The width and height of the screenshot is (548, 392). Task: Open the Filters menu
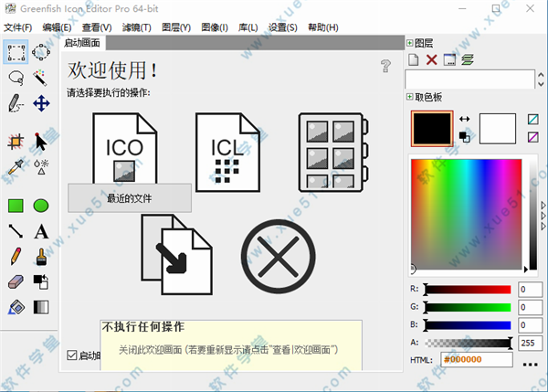137,27
